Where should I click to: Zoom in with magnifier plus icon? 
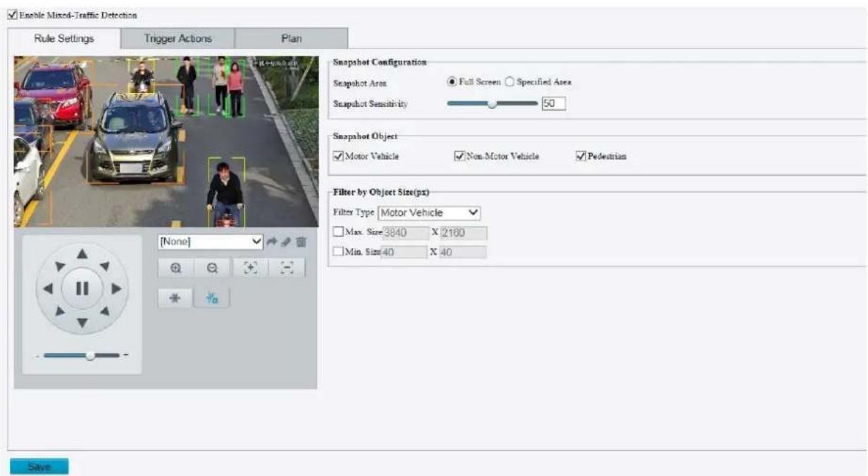176,268
